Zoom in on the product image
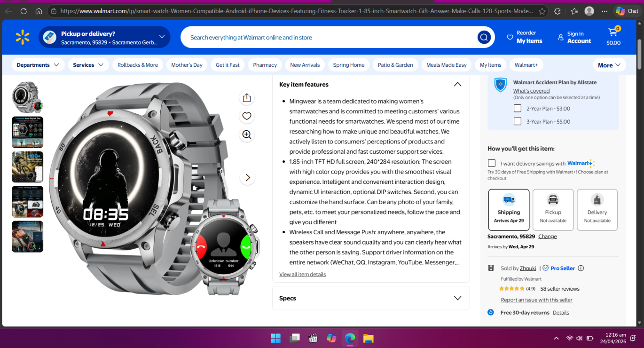Screen dimensions: 644x348 pos(247,134)
